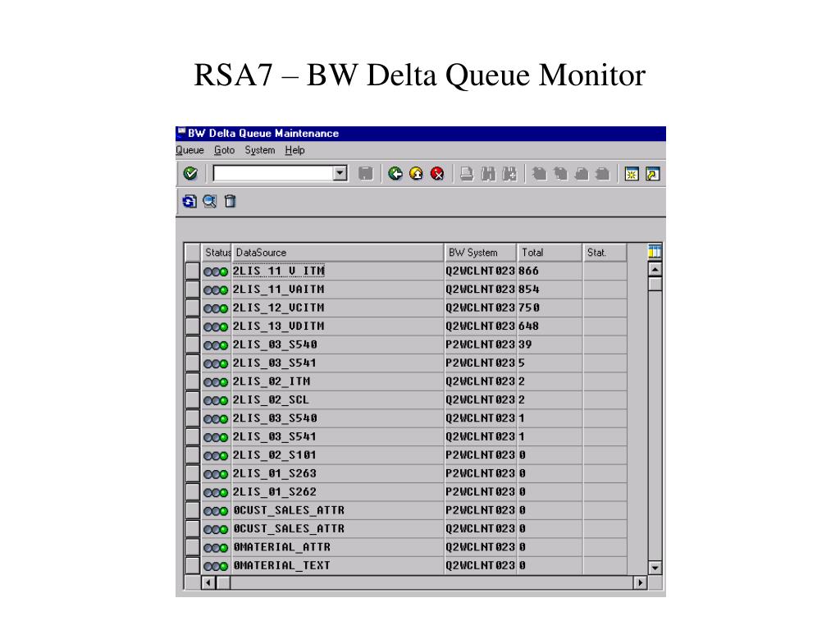Click into the command input field

[273, 174]
